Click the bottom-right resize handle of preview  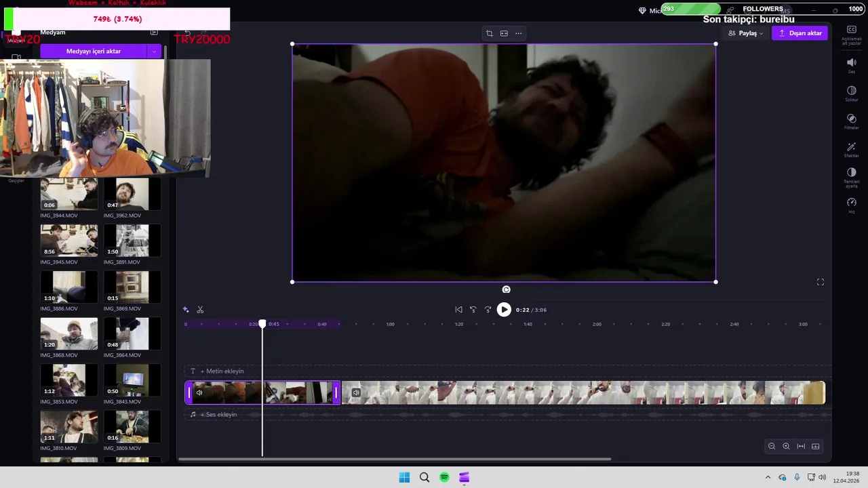click(x=716, y=282)
